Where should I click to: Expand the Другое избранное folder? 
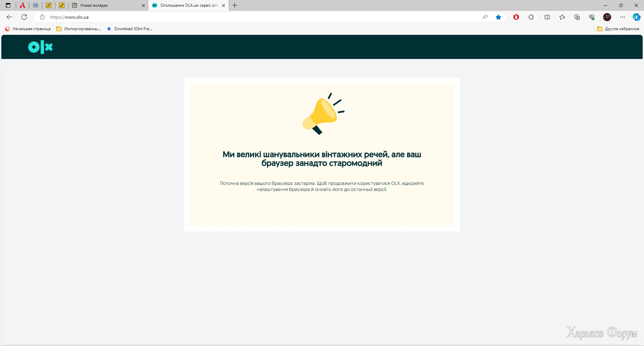(618, 29)
